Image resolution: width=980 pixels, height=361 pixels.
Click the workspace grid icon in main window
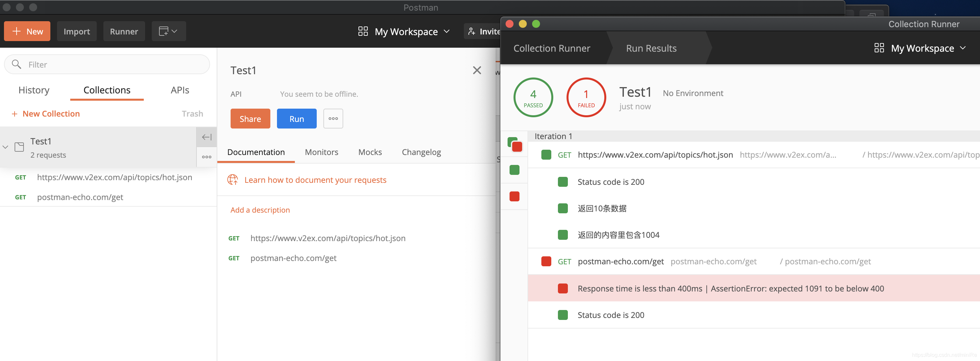point(363,31)
